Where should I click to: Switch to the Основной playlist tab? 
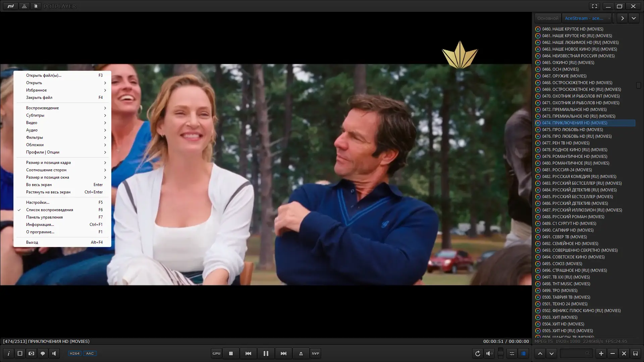[x=547, y=18]
